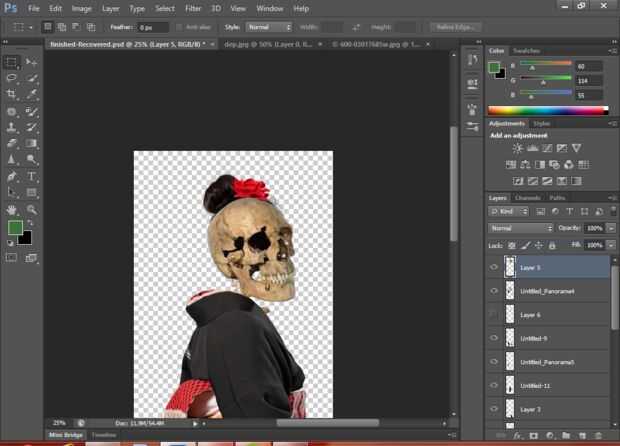Open the Mini Bridge panel tab

point(66,435)
